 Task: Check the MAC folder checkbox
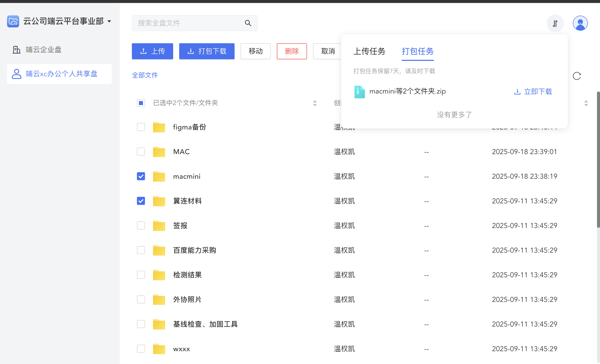pos(141,152)
